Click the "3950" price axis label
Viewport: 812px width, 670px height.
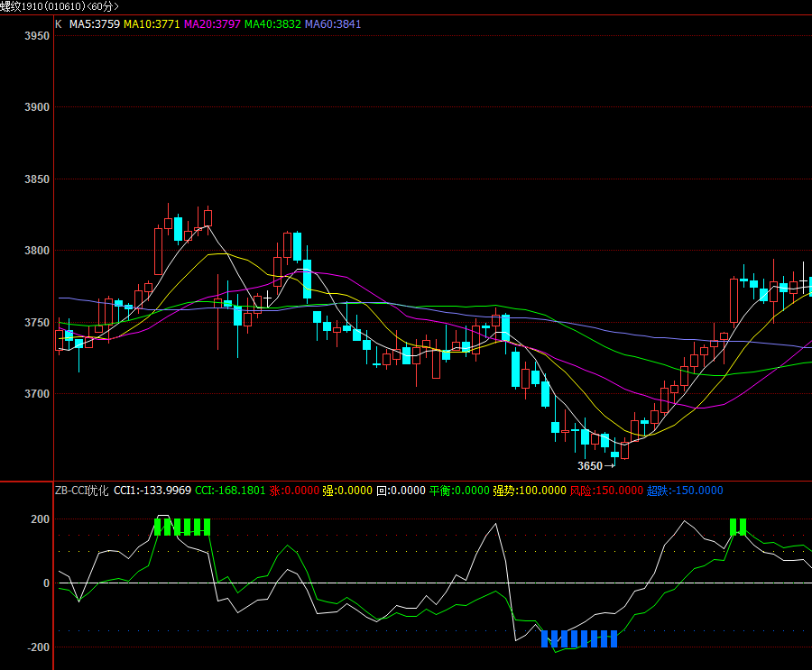tap(37, 36)
